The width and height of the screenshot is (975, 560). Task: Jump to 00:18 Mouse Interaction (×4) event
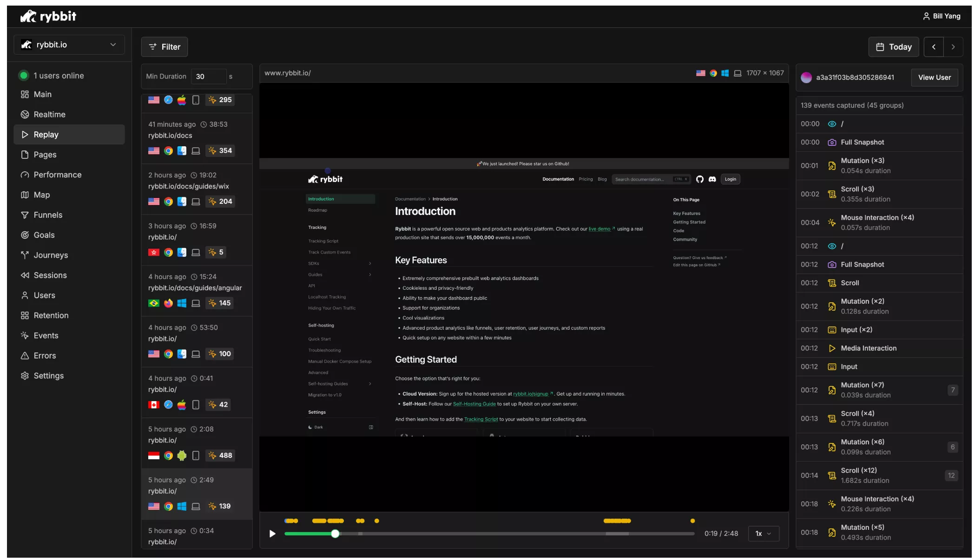pos(879,504)
